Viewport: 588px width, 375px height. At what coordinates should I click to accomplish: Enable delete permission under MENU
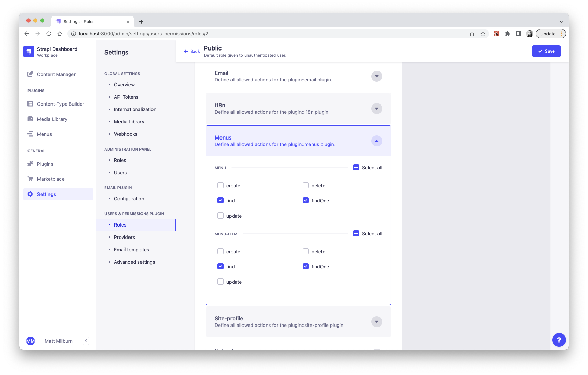point(306,186)
